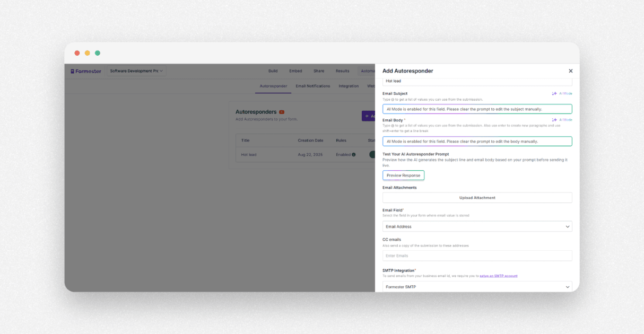Toggle AI Mode for Email Subject
The image size is (644, 334).
coord(562,93)
